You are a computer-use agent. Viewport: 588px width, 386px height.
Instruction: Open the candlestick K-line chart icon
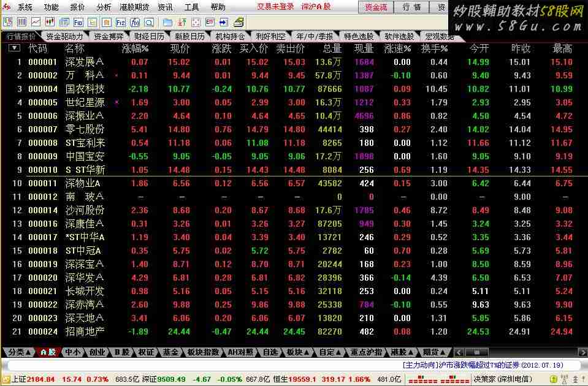(x=50, y=23)
